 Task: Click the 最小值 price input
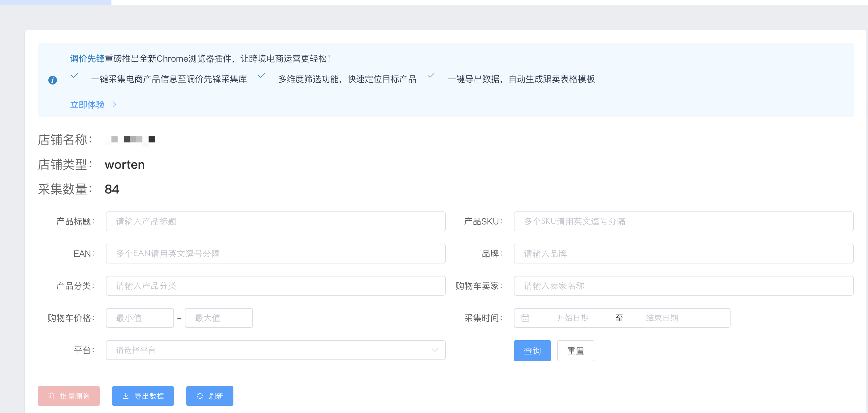(x=140, y=318)
